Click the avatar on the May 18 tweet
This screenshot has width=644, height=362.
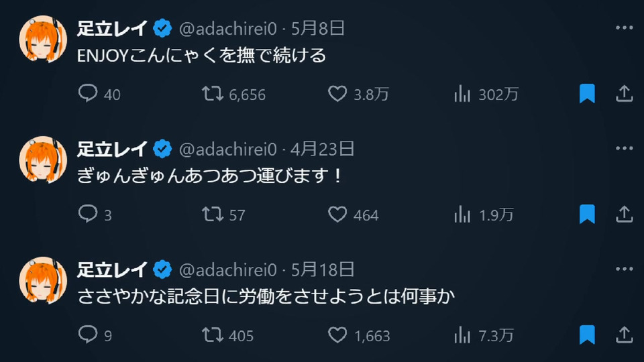click(43, 280)
